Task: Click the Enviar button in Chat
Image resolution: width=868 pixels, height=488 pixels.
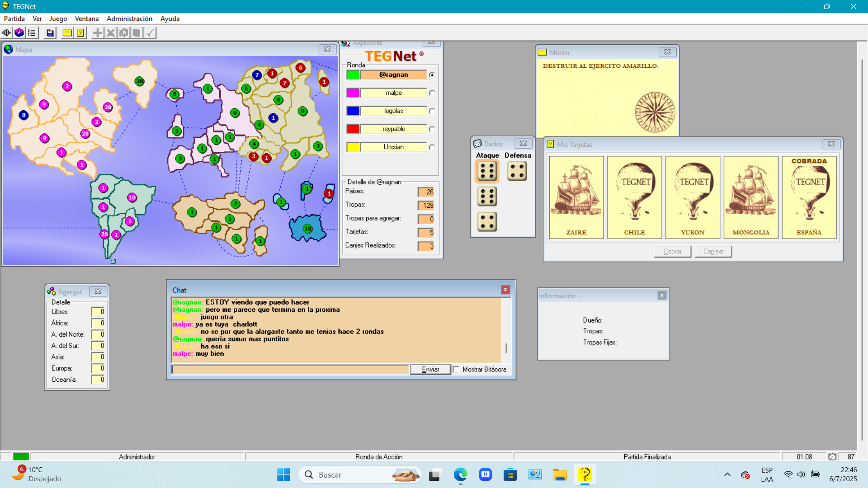Action: 430,370
